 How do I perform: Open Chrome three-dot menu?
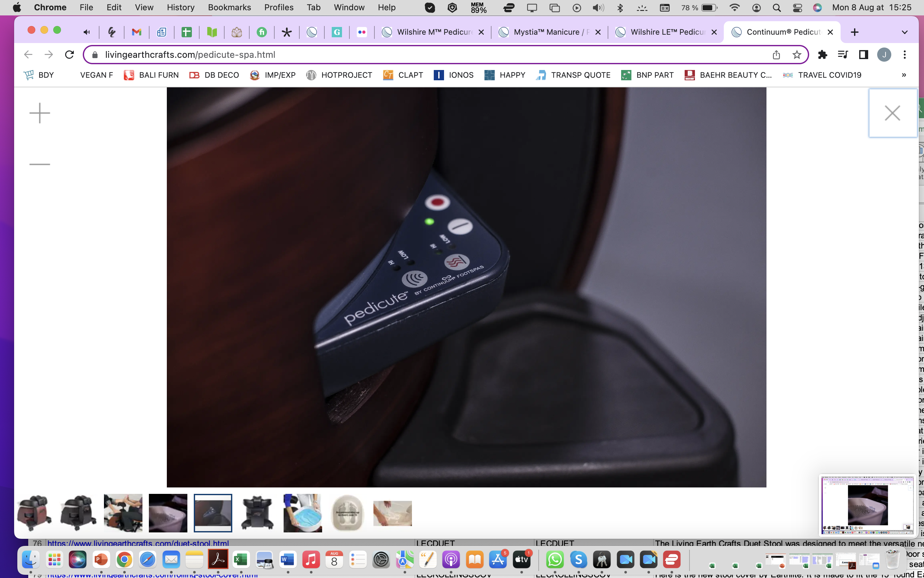(904, 55)
